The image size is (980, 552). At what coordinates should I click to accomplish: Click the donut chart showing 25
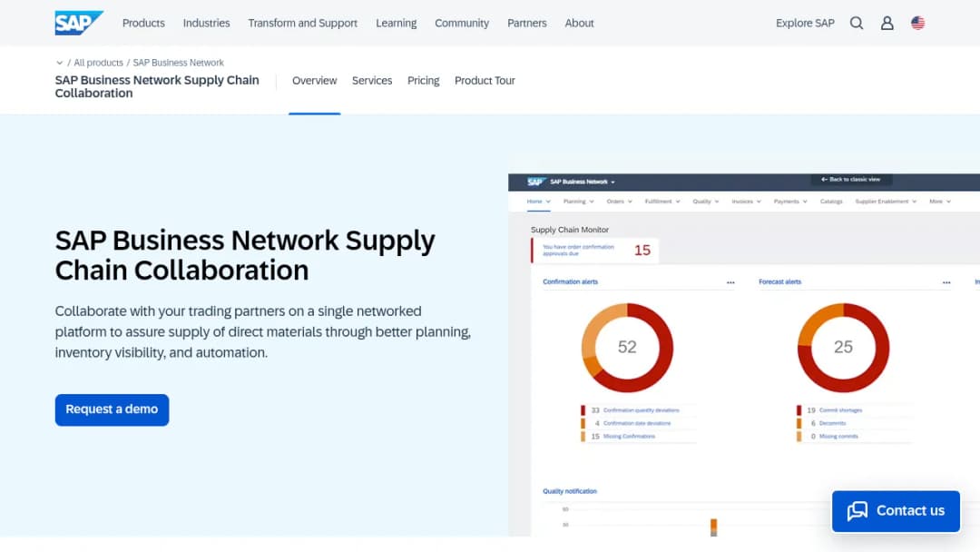tap(843, 348)
